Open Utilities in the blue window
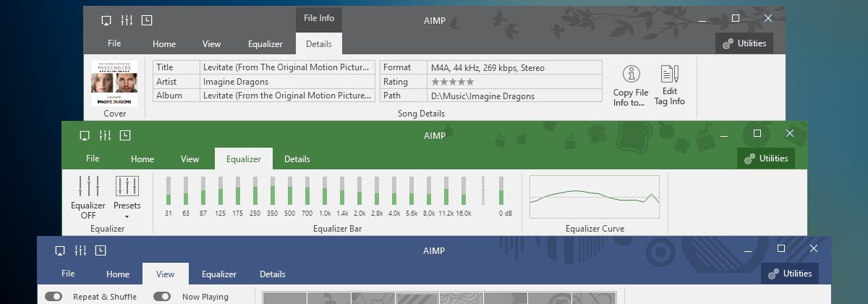 point(789,274)
